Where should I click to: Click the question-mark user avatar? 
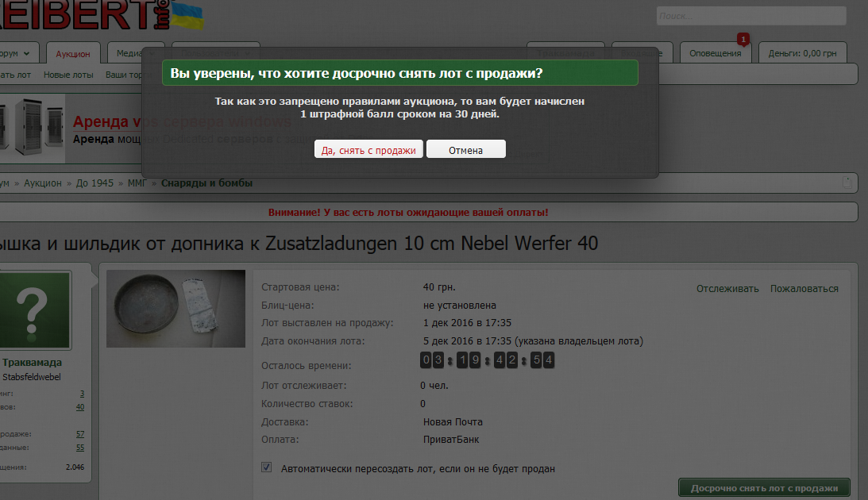click(34, 310)
